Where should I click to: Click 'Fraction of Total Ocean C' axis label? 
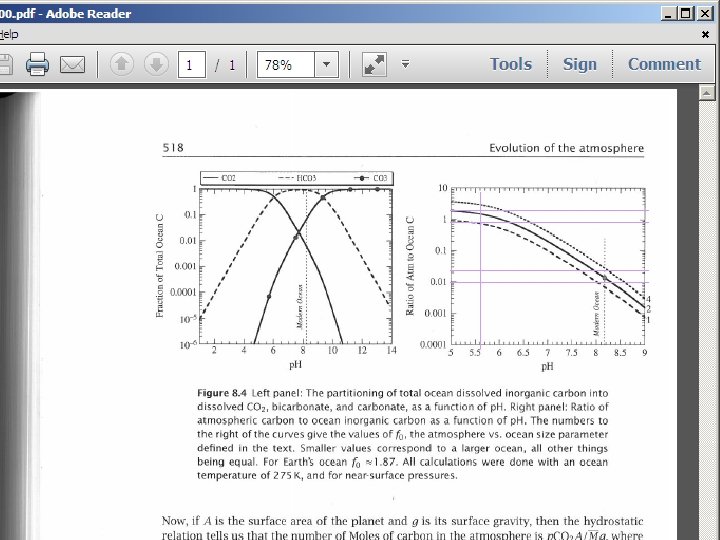pos(159,265)
